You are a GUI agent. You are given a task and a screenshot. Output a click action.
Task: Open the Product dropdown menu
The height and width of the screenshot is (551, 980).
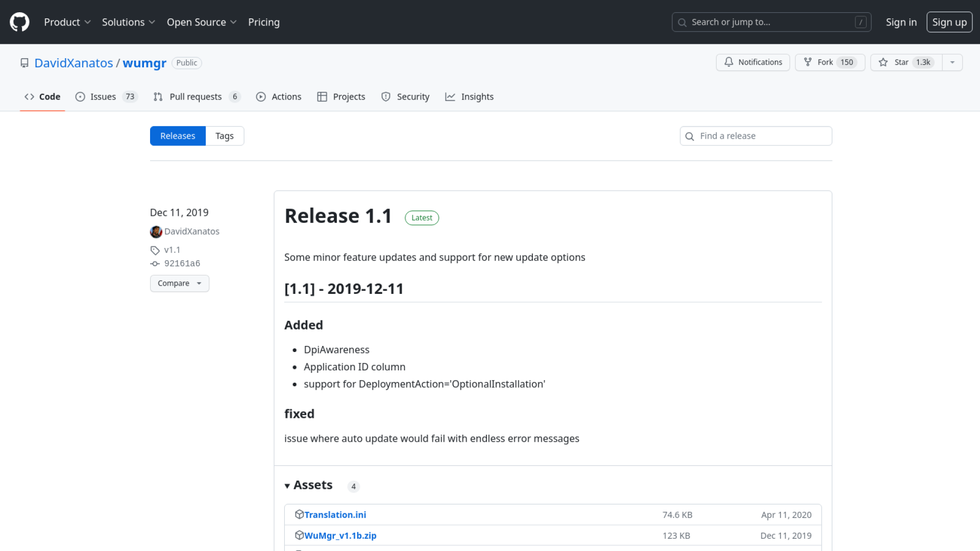(x=67, y=22)
